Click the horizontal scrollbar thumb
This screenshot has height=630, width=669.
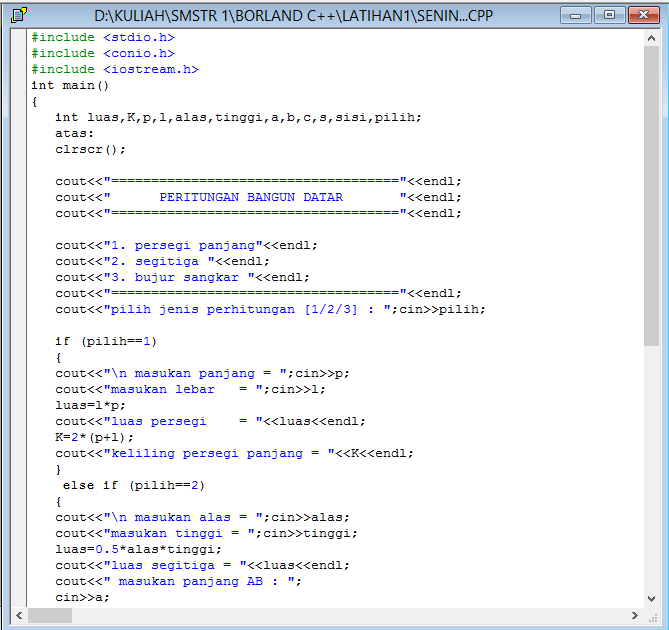pos(50,615)
